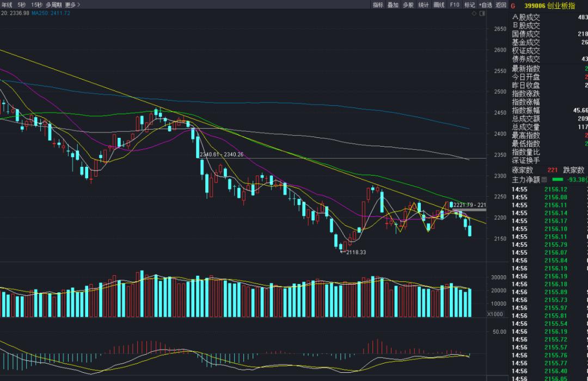The width and height of the screenshot is (588, 381).
Task: Toggle the side panel icon above the chart
Action: click(x=482, y=14)
